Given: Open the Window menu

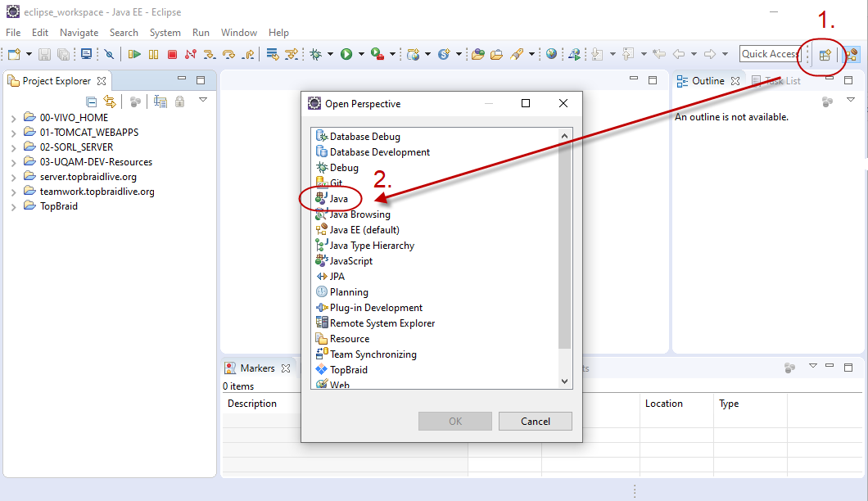Looking at the screenshot, I should point(239,33).
